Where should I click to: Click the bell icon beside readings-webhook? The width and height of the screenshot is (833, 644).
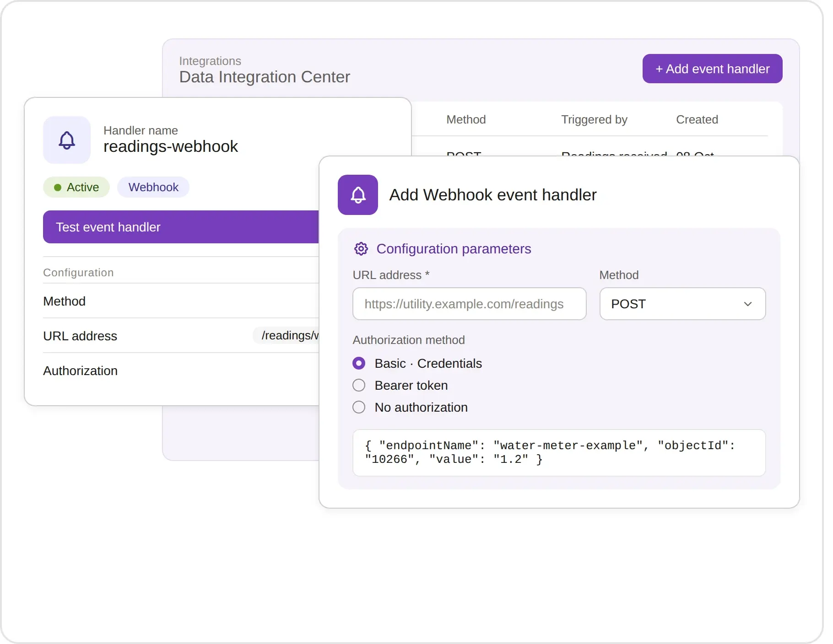coord(67,140)
